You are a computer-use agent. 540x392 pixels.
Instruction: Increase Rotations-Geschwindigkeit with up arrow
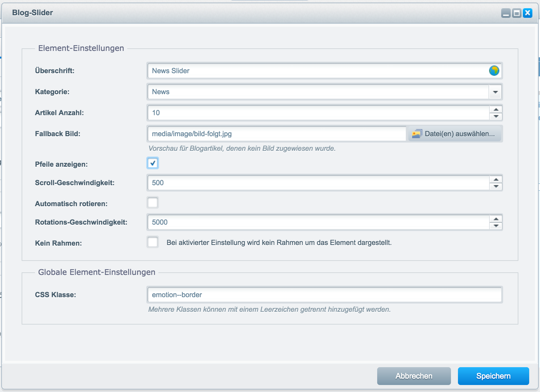[496, 219]
